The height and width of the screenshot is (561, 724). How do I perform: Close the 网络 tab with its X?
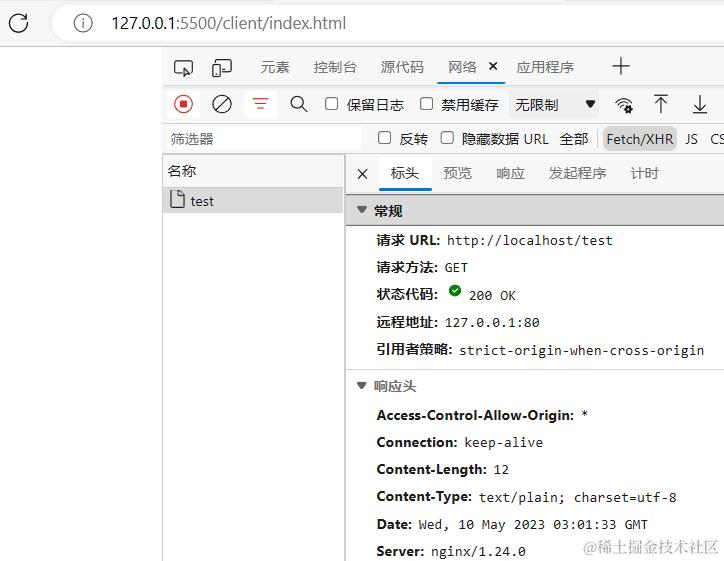click(x=493, y=66)
